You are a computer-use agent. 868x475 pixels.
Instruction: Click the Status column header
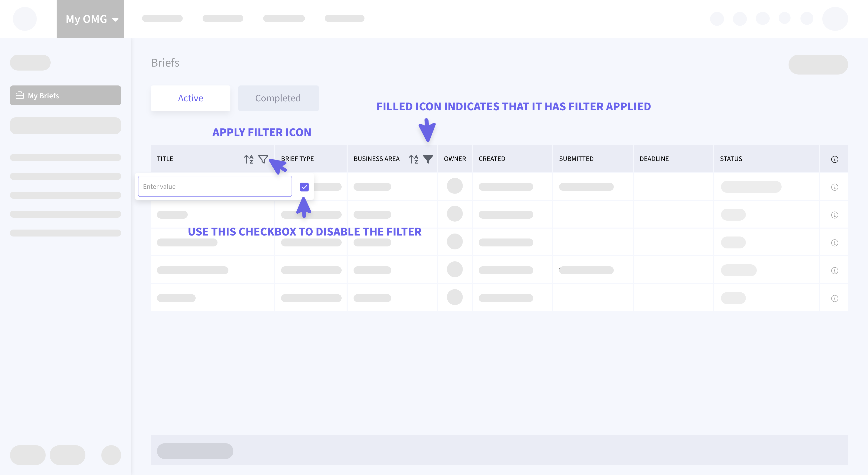pos(731,159)
